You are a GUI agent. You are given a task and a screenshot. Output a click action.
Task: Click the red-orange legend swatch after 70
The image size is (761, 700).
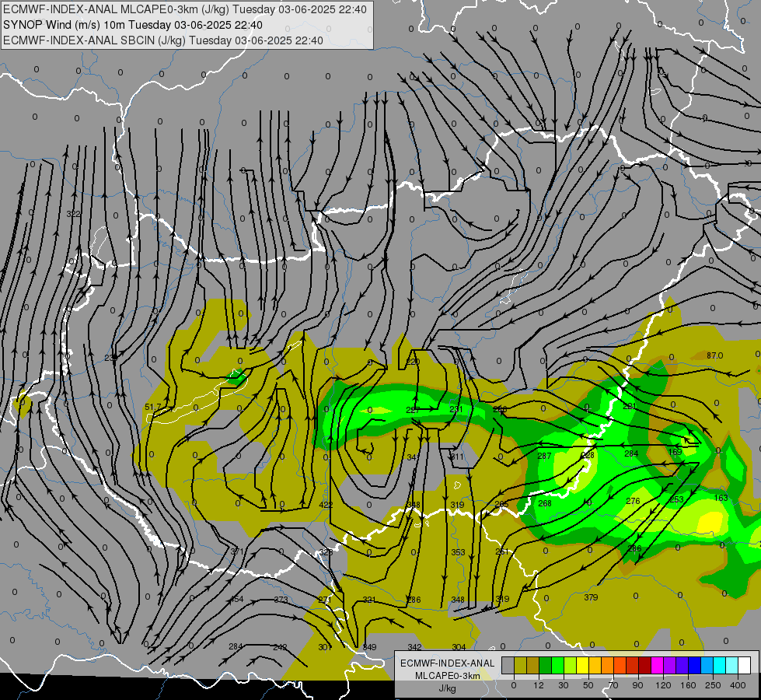(x=620, y=665)
